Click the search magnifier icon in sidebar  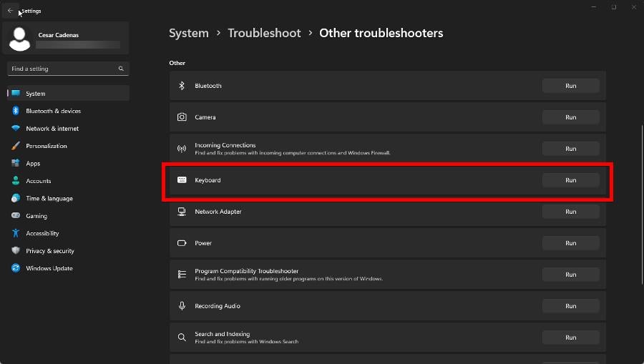tap(121, 69)
